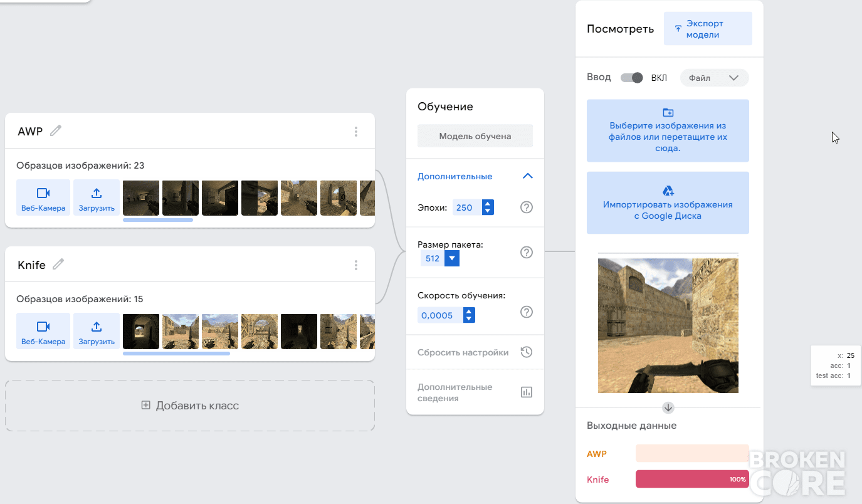
Task: Open webcam capture for AWP class
Action: tap(43, 197)
